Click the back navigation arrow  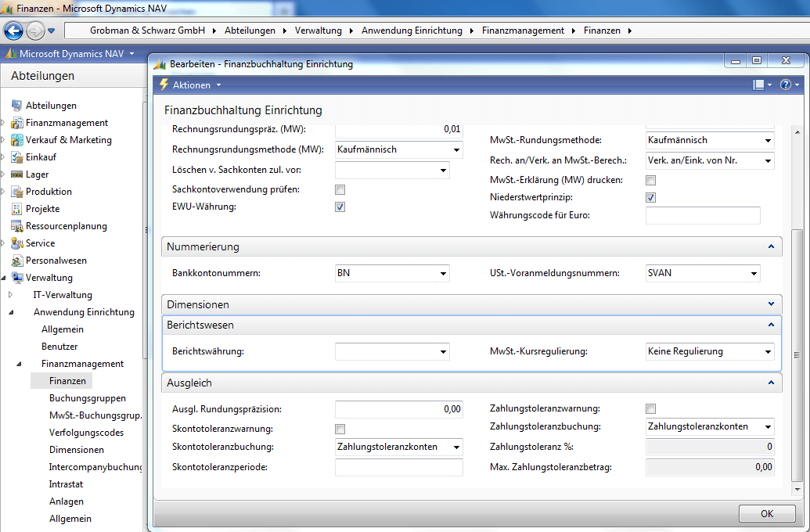coord(13,31)
